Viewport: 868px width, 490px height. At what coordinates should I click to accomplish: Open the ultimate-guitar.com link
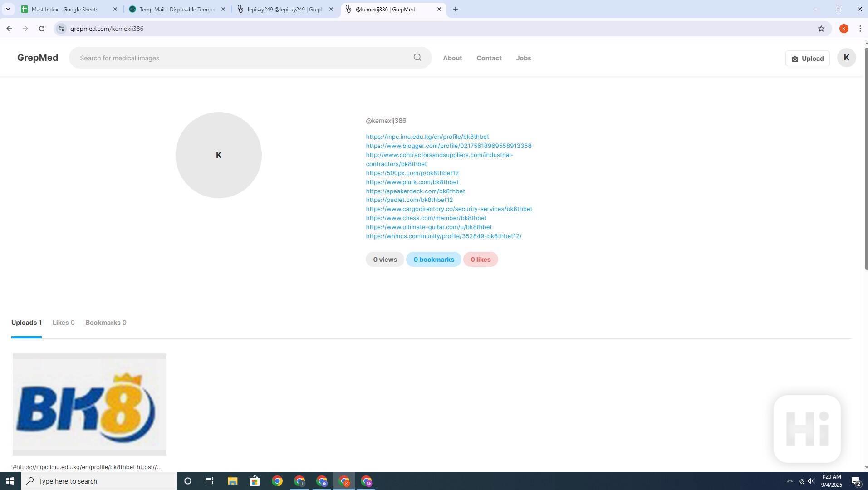pyautogui.click(x=429, y=227)
